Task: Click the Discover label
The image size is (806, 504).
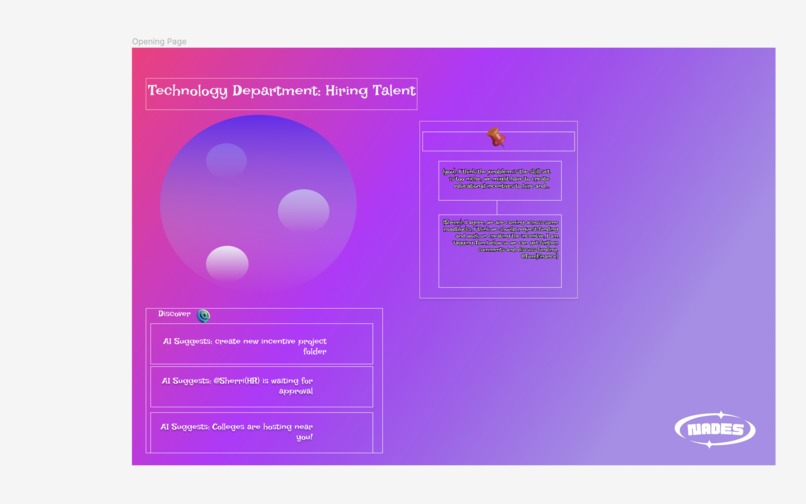Action: pos(174,314)
